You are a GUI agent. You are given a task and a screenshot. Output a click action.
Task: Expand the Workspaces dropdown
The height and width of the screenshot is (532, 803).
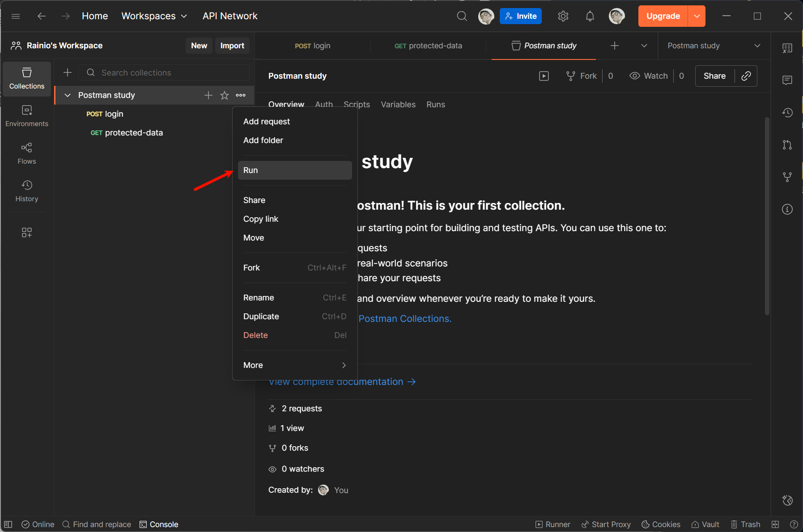click(x=154, y=16)
